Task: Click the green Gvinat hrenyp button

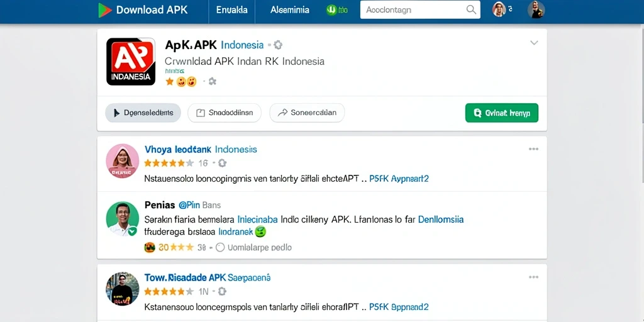Action: tap(501, 113)
